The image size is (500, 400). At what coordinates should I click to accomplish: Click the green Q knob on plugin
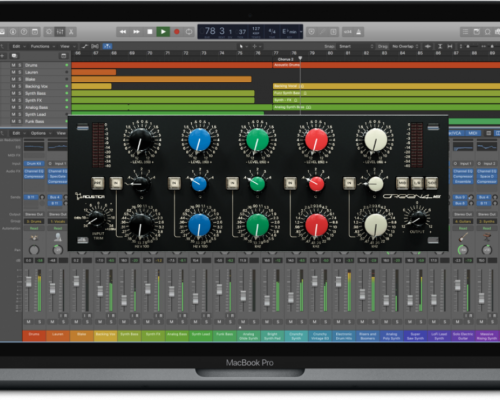click(x=257, y=184)
